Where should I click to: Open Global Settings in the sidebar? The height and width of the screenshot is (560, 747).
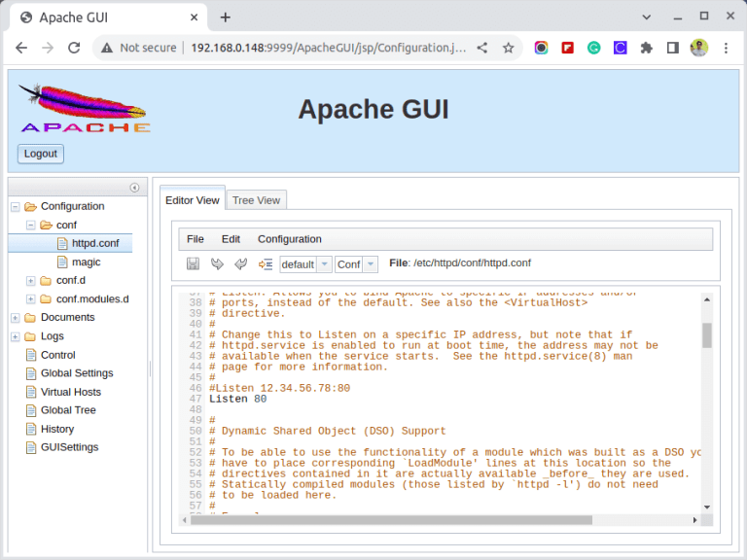(77, 373)
